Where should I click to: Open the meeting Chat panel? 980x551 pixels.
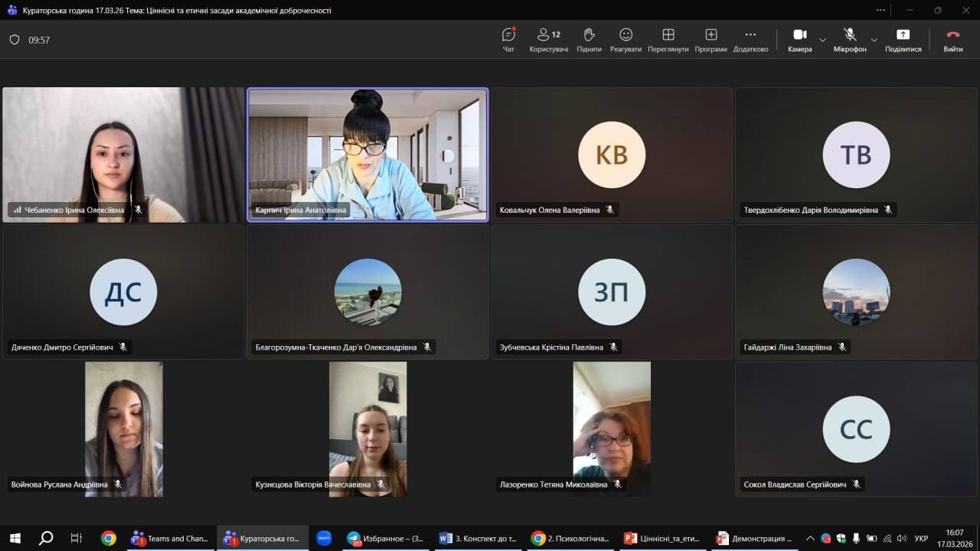pos(508,40)
